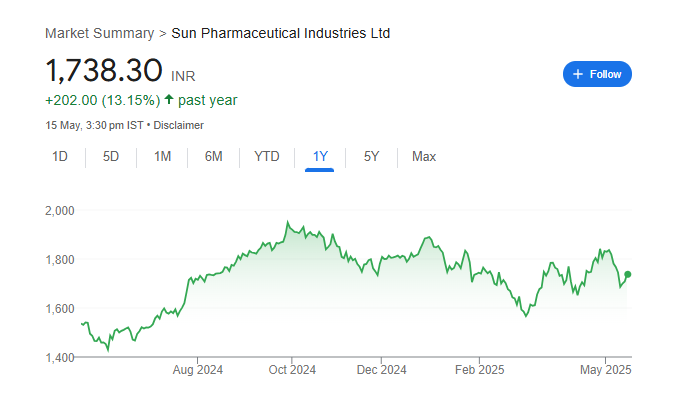Click the 1,800 y-axis label
The height and width of the screenshot is (394, 680).
click(60, 260)
